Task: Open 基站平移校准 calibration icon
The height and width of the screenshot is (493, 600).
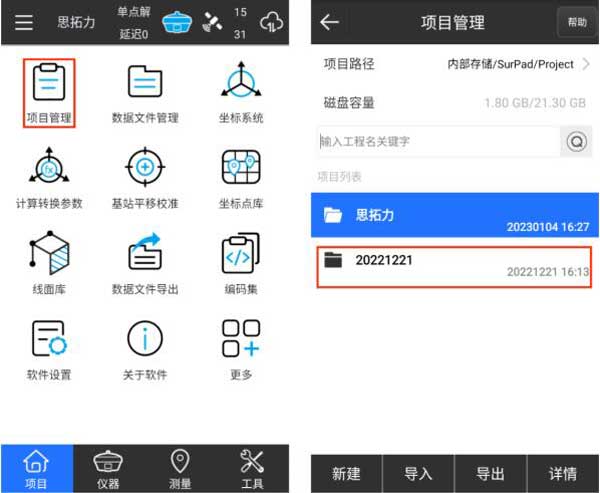Action: 145,167
